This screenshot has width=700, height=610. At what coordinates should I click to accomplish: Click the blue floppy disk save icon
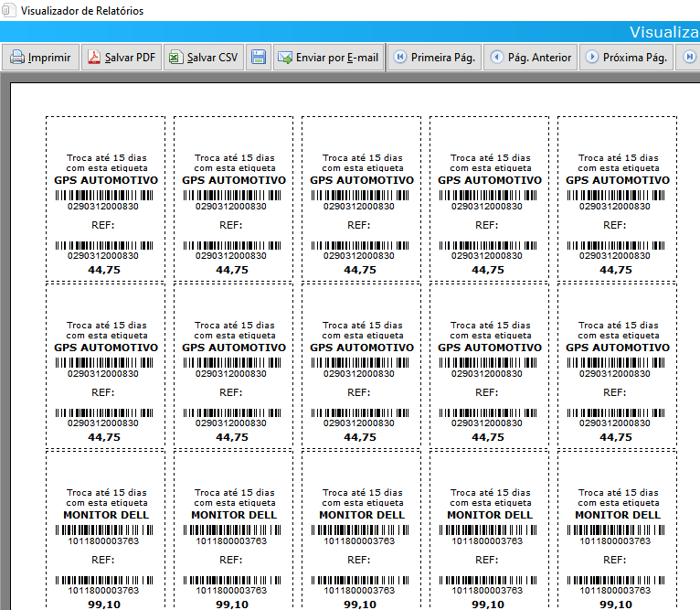pos(259,58)
